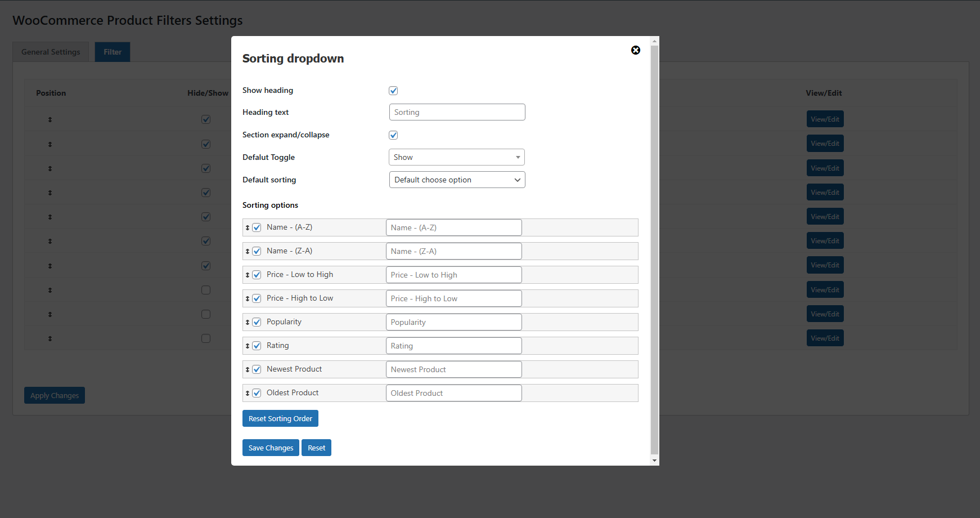Edit the Price - High to Low label field
This screenshot has width=980, height=518.
[454, 298]
